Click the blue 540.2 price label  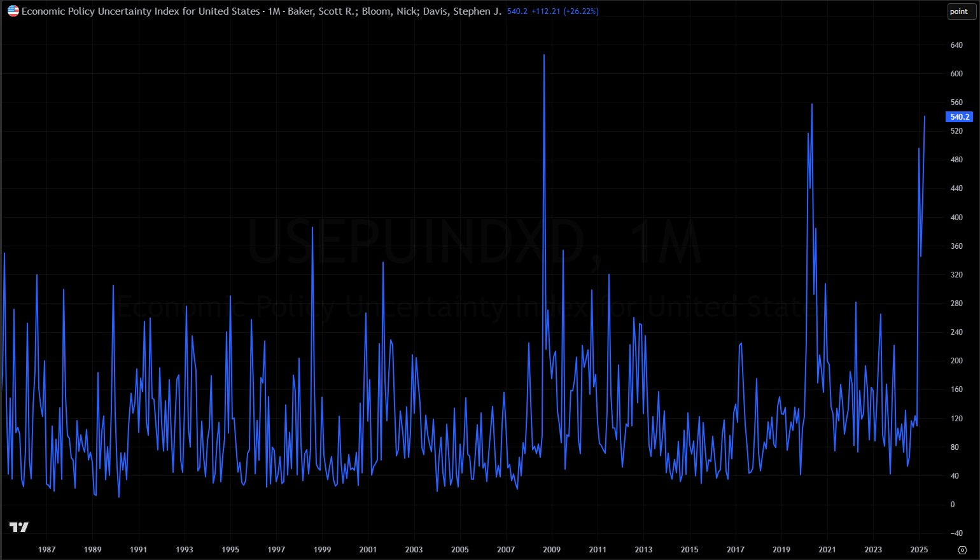tap(959, 117)
